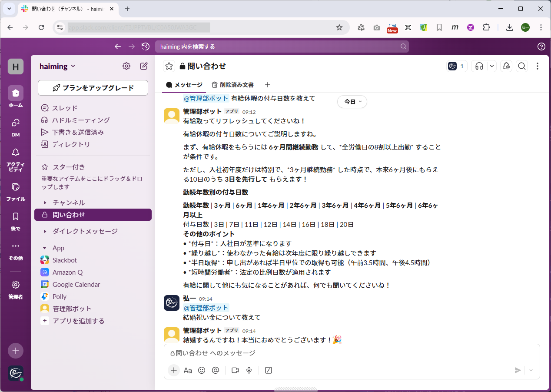
Task: Record an audio clip with the microphone icon
Action: (249, 370)
